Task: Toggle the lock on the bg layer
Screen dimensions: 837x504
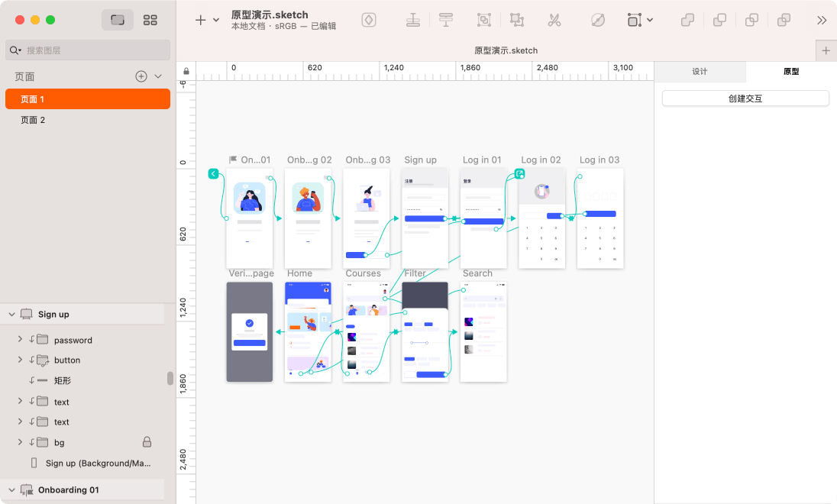Action: (147, 441)
